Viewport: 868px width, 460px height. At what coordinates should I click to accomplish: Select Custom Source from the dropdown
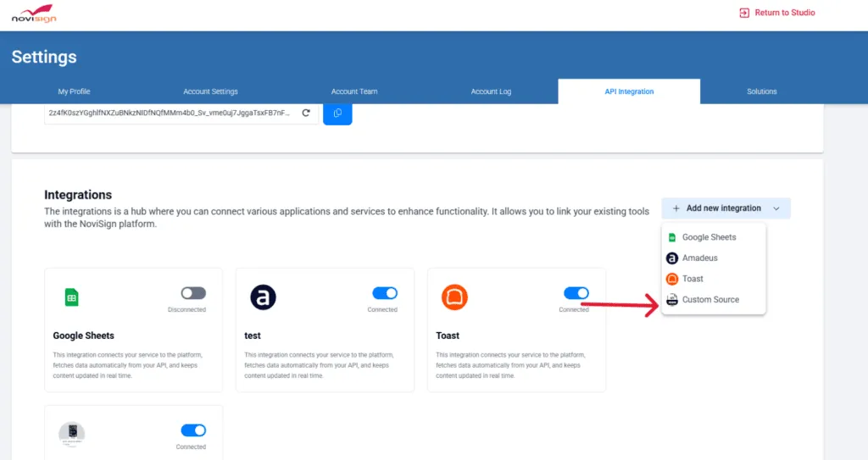[710, 300]
